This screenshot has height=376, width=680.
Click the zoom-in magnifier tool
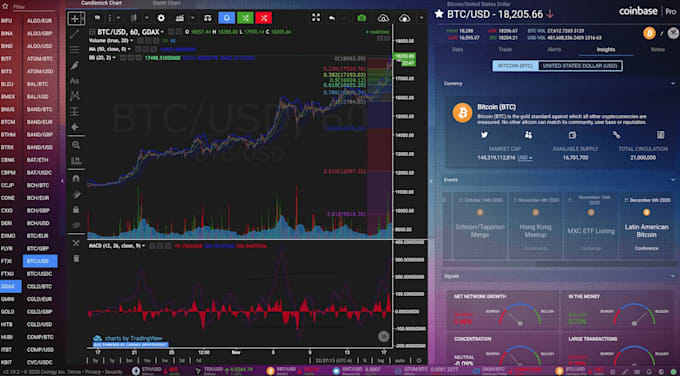coord(75,145)
